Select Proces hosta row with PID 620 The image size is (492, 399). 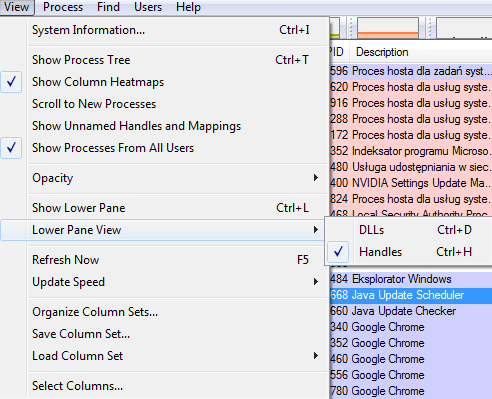(411, 87)
